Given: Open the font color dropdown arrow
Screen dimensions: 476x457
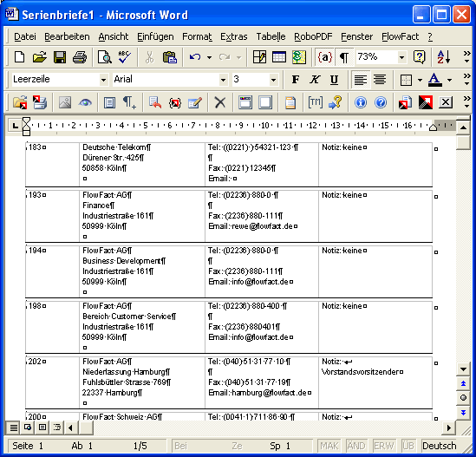Looking at the screenshot, I should pos(449,80).
